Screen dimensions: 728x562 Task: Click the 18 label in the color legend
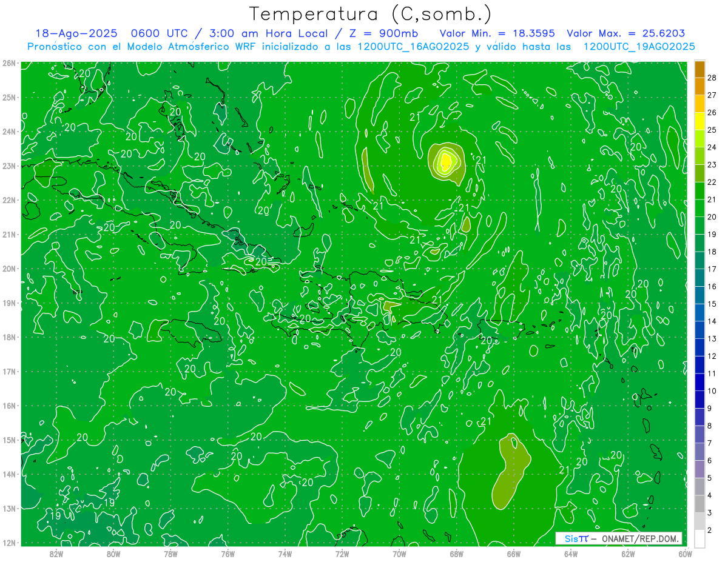pyautogui.click(x=712, y=252)
